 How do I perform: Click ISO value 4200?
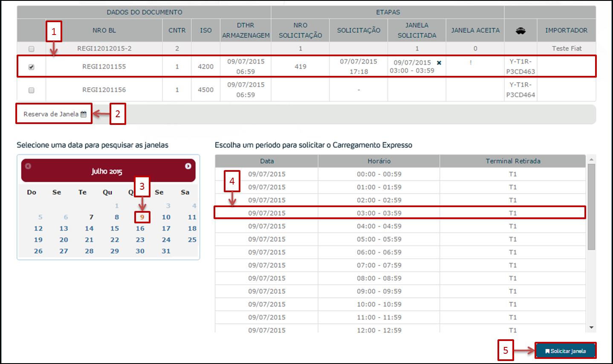pos(205,66)
